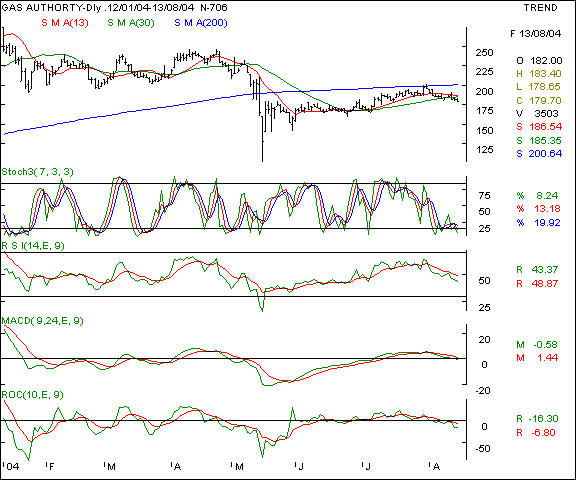Click the 200 price axis label

pos(485,91)
